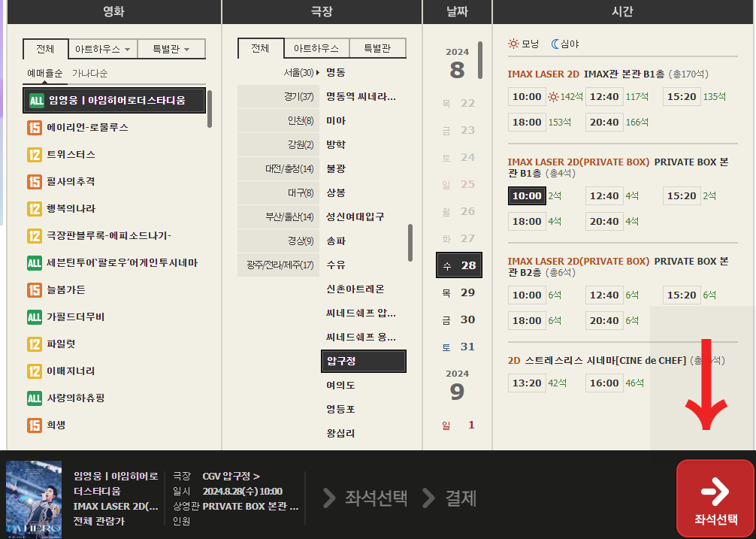Choose date 수 28
The height and width of the screenshot is (539, 756).
click(459, 265)
